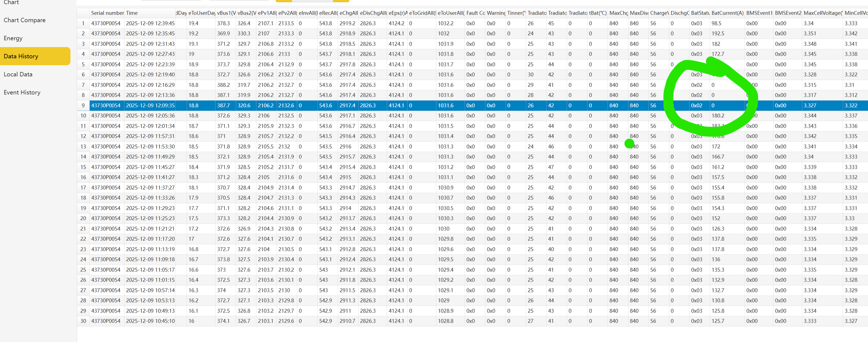Click the tBat(℃) column header
The height and width of the screenshot is (342, 868).
pyautogui.click(x=597, y=13)
